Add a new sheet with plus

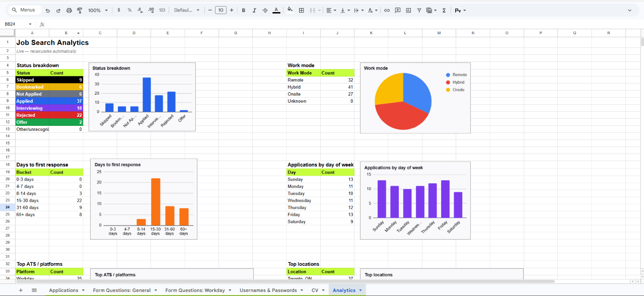coord(21,290)
